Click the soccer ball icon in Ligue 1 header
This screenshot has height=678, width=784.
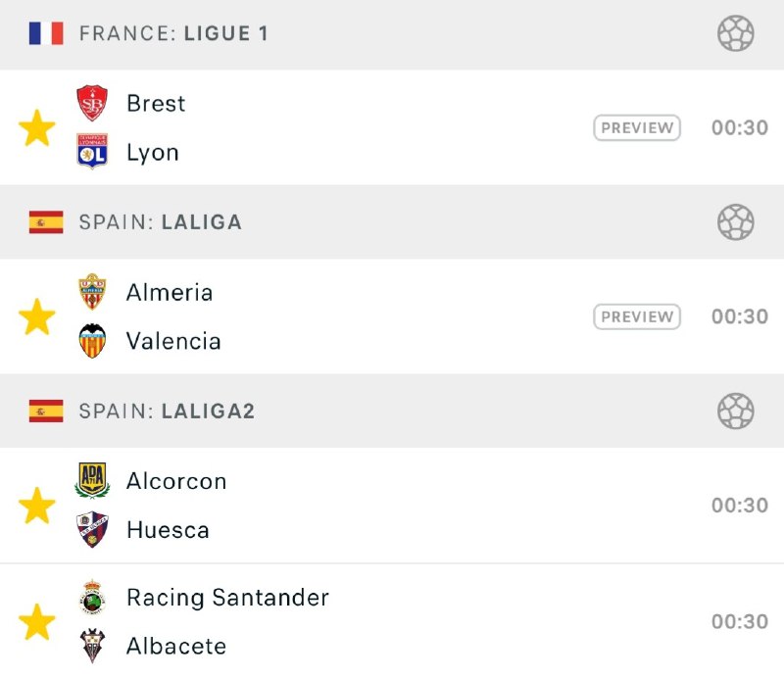coord(736,33)
